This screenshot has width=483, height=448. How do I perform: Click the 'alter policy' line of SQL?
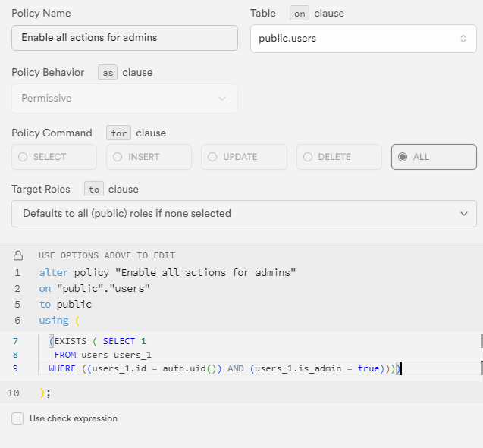(x=168, y=272)
